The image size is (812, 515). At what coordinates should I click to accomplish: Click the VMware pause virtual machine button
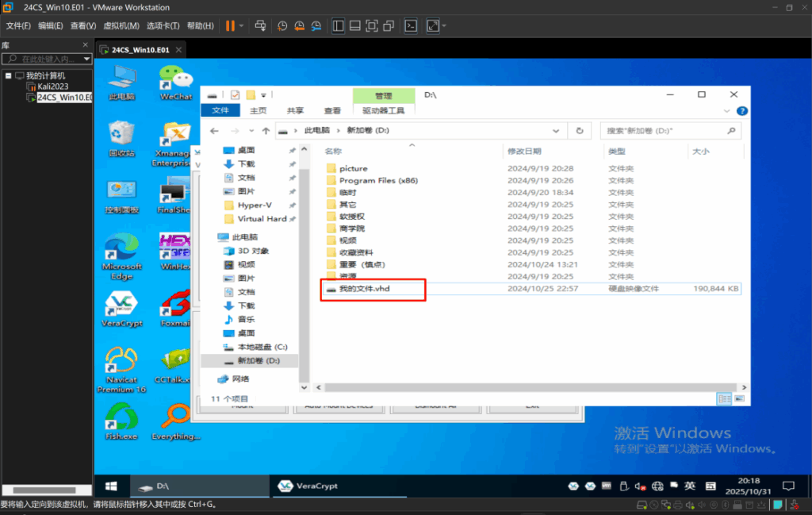[229, 25]
